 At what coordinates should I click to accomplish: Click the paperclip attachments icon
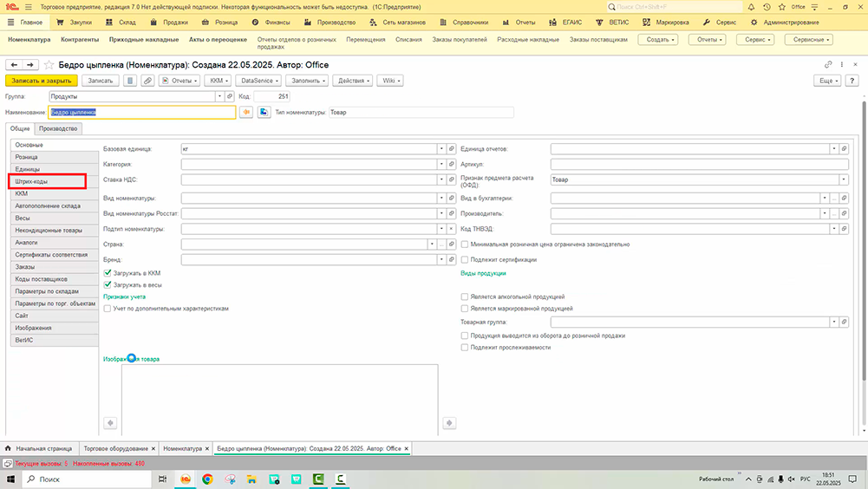coord(147,81)
